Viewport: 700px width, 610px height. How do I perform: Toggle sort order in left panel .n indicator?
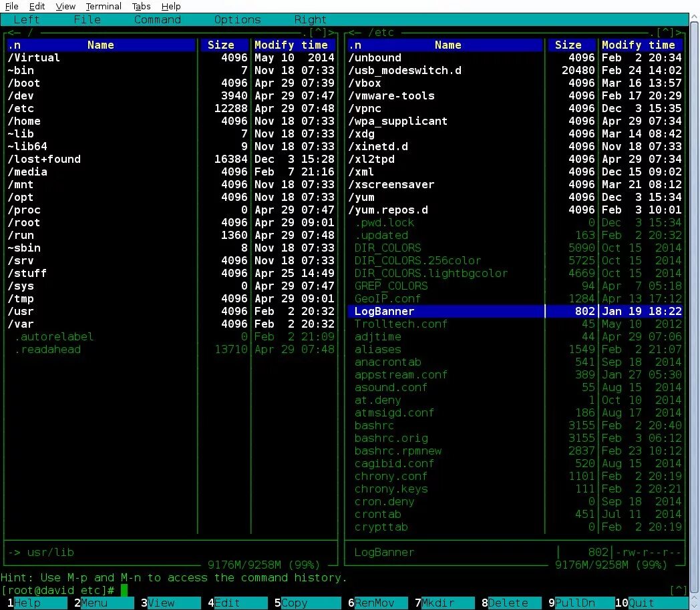(14, 45)
